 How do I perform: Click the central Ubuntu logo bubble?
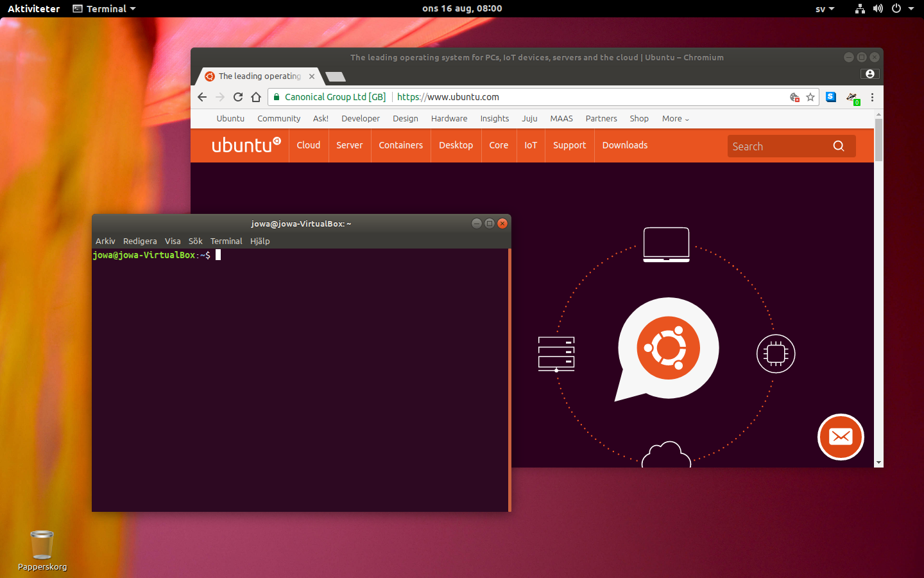[x=667, y=349]
